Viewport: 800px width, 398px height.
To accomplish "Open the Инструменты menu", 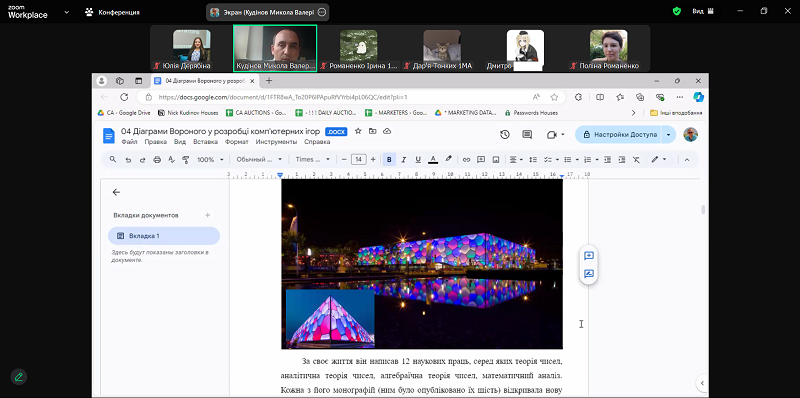I will point(276,142).
